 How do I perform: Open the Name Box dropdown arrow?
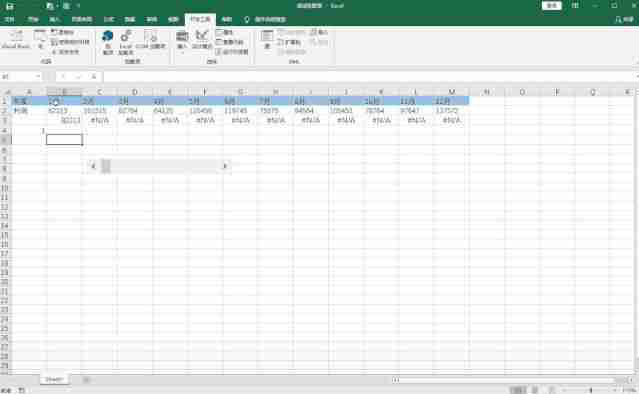[38, 77]
